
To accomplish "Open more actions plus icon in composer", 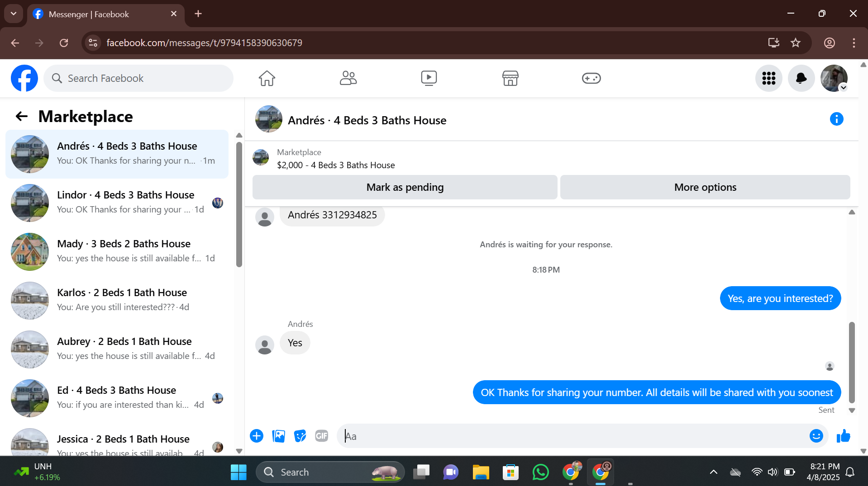I will pos(257,436).
